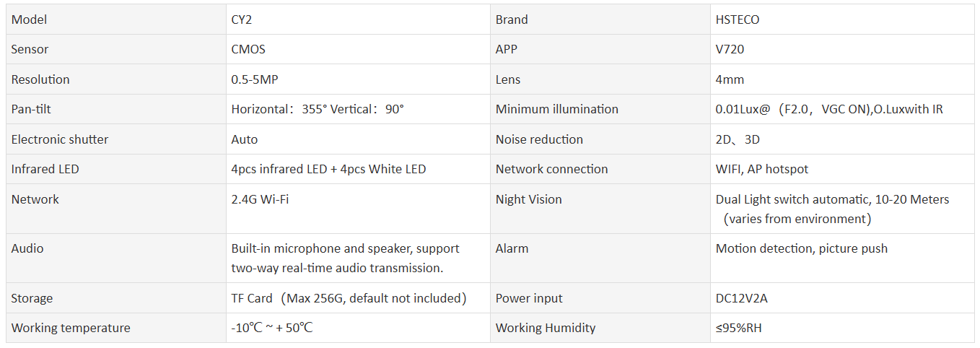Image resolution: width=980 pixels, height=348 pixels.
Task: Select the CMOS sensor value
Action: [x=248, y=49]
